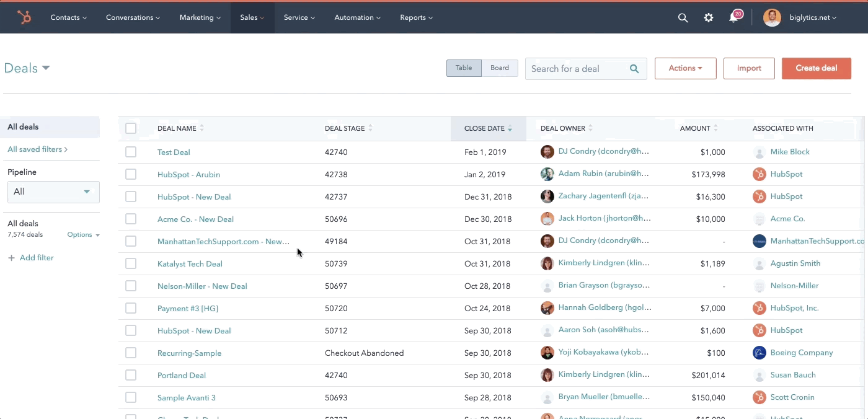The width and height of the screenshot is (868, 419).
Task: Check the select-all deals checkbox in header
Action: [x=131, y=128]
